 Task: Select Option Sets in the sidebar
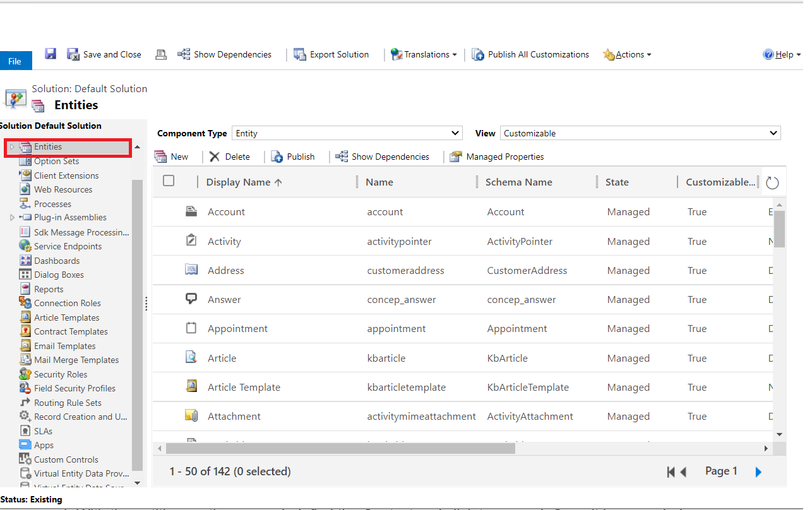[x=56, y=161]
